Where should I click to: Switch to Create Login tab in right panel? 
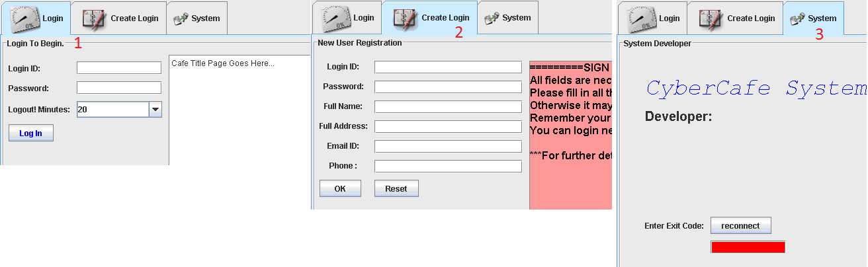tap(735, 19)
